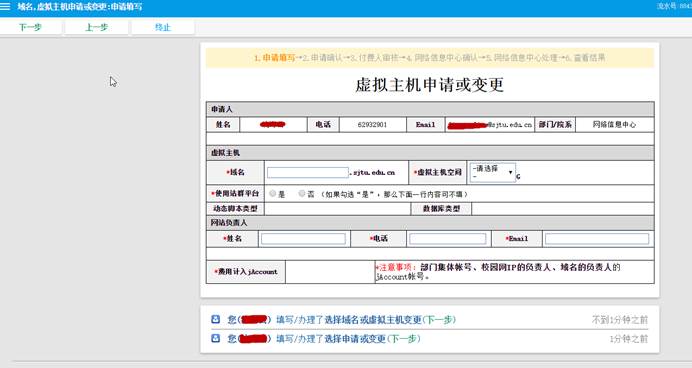Open the 虚拟主机空间 dropdown

tap(493, 172)
